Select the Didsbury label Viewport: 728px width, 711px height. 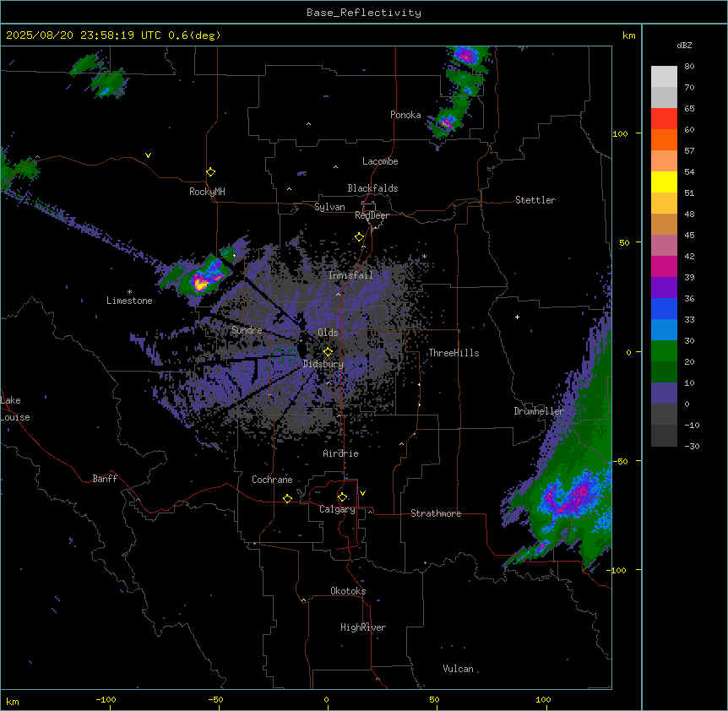(x=323, y=364)
